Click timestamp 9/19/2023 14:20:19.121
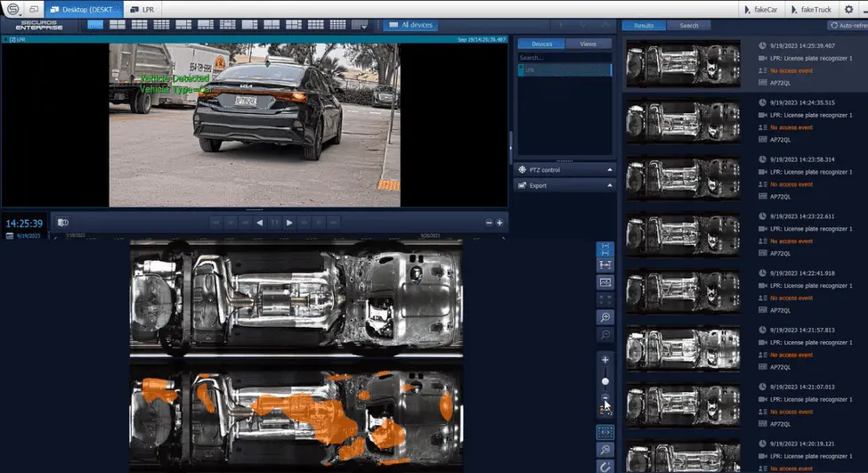The width and height of the screenshot is (868, 473). click(x=802, y=444)
